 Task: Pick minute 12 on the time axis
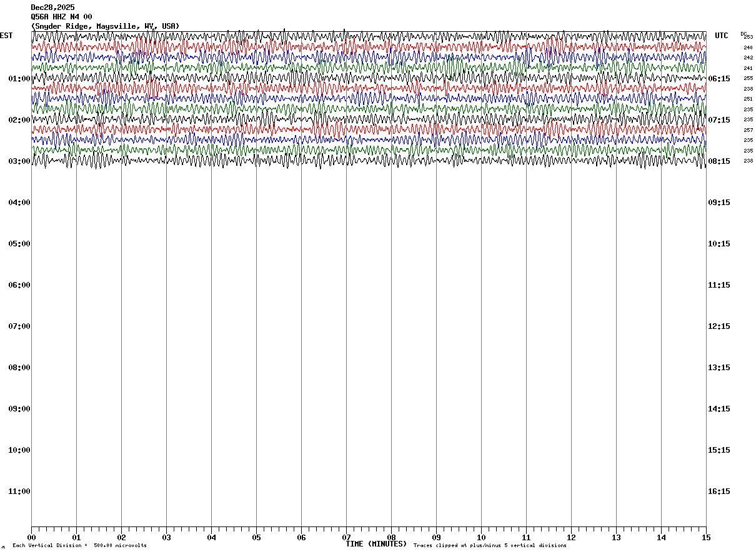click(x=571, y=538)
